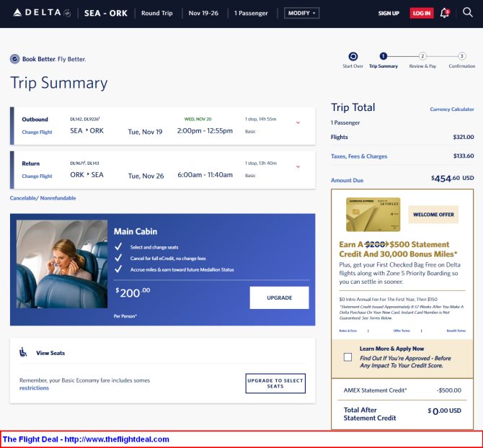Click the red LOG IN button
Screen dimensions: 483x448
422,13
